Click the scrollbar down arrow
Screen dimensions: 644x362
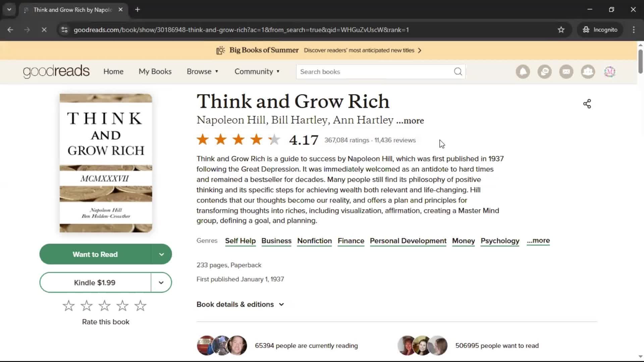640,357
